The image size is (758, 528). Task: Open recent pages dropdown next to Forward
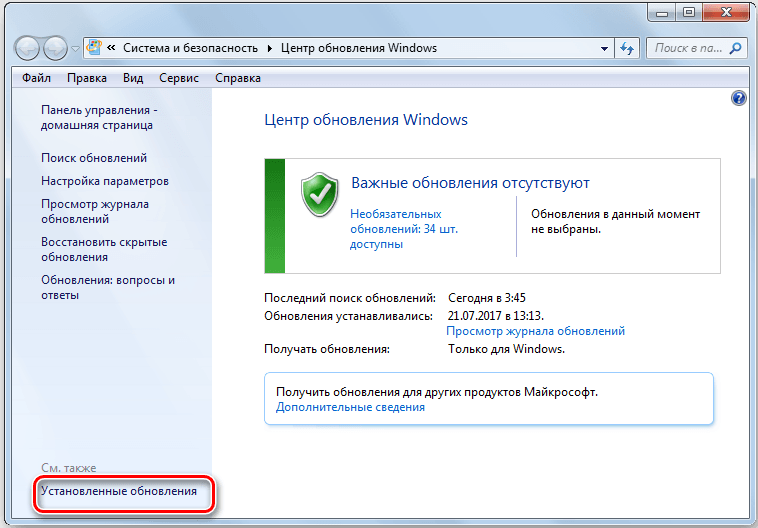coord(75,49)
